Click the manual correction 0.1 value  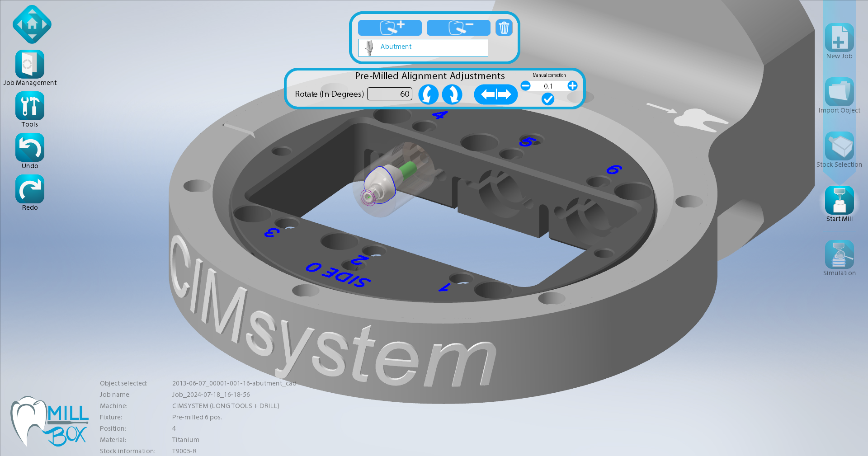[x=548, y=86]
